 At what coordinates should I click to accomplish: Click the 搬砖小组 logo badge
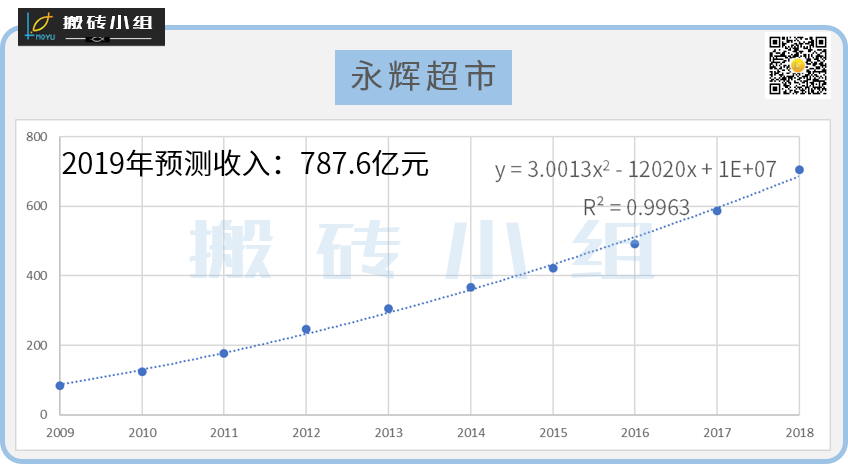click(91, 27)
